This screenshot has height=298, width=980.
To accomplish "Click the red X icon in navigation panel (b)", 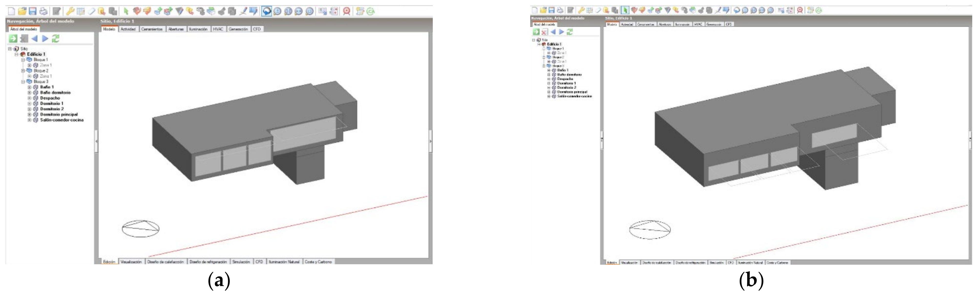I will (544, 32).
